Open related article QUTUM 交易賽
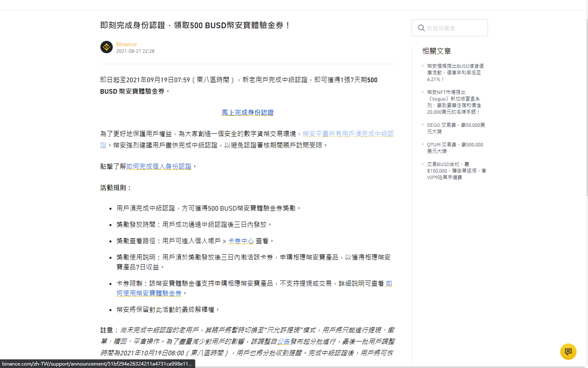 455,148
